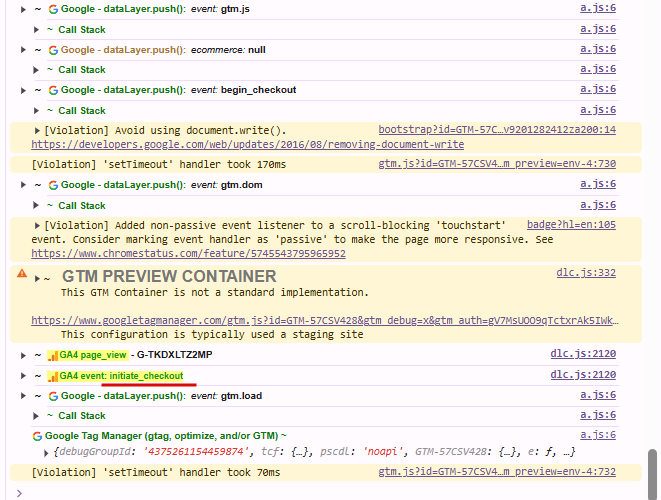Click Google logo icon on gtm.js row
The height and width of the screenshot is (500, 661).
point(53,9)
